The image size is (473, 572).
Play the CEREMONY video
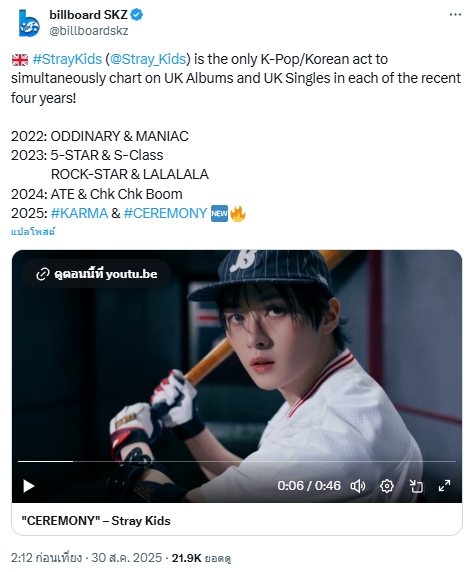click(29, 486)
